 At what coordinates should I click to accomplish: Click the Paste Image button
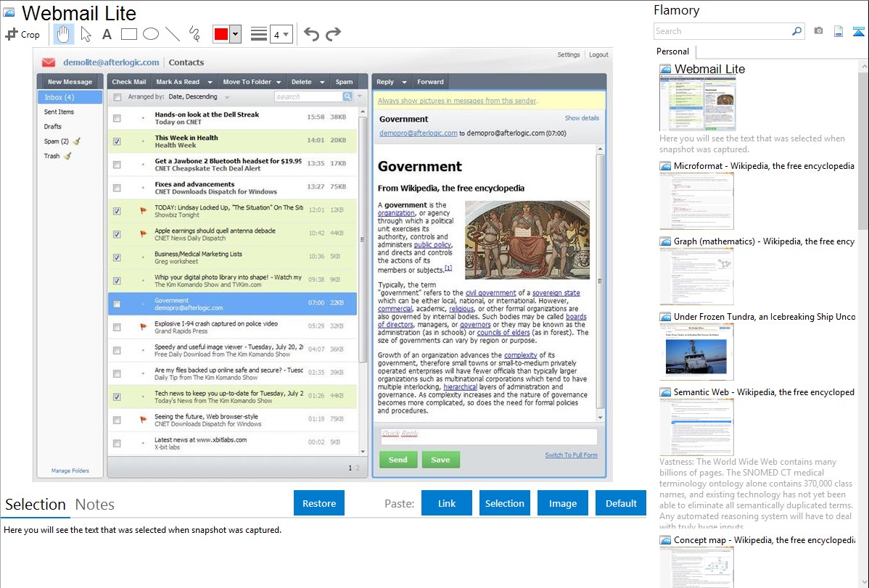562,503
